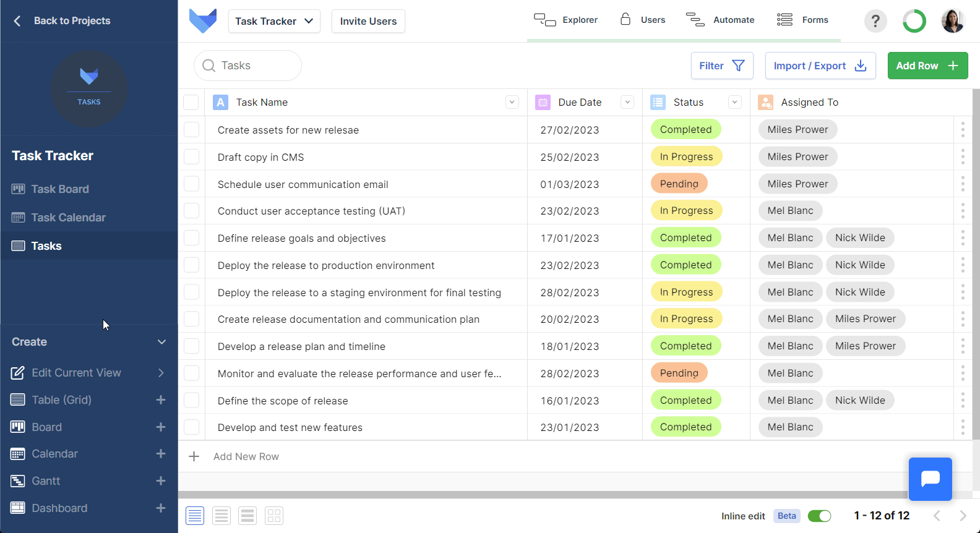Add a new Board view
The width and height of the screenshot is (980, 533).
[x=161, y=427]
